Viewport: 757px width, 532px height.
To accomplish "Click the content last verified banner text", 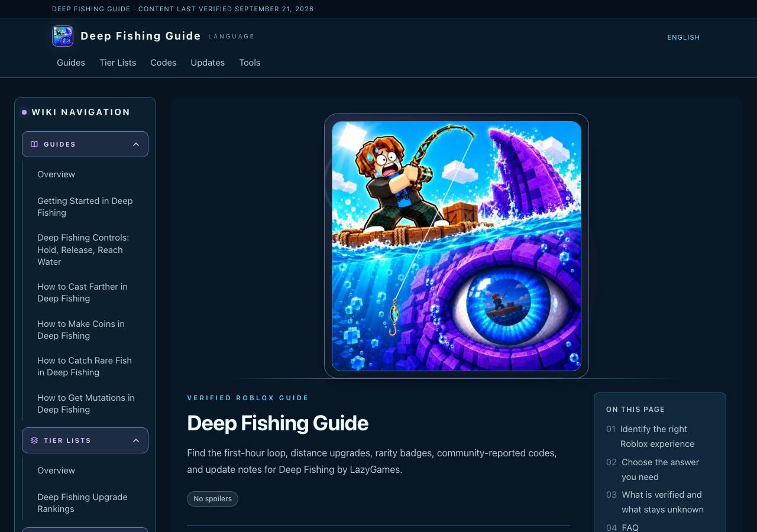I will click(183, 9).
